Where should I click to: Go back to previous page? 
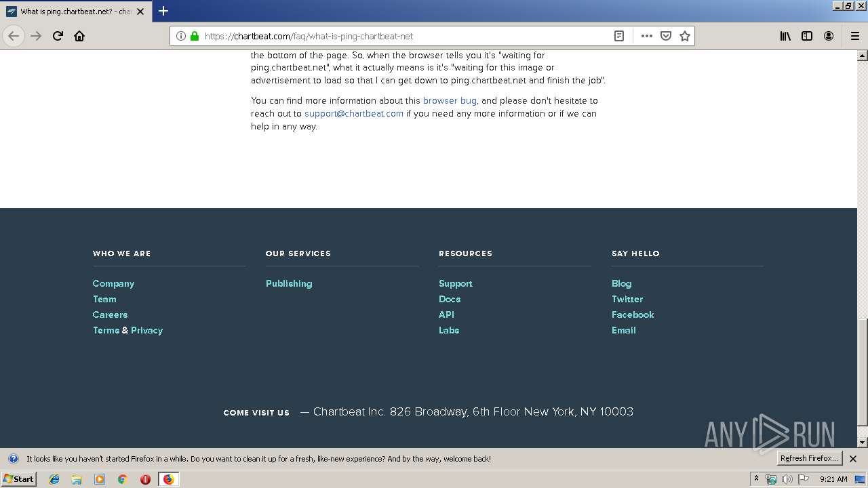pos(14,36)
